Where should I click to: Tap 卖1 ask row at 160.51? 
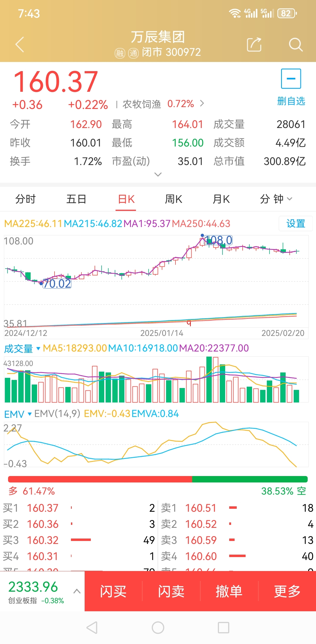tap(237, 508)
